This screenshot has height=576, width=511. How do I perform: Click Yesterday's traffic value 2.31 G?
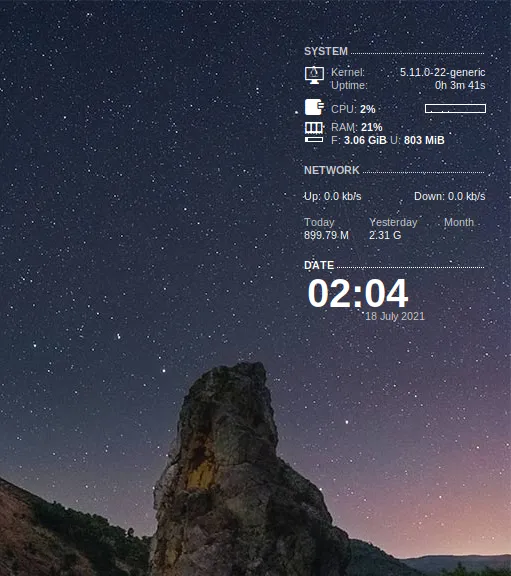pyautogui.click(x=385, y=235)
